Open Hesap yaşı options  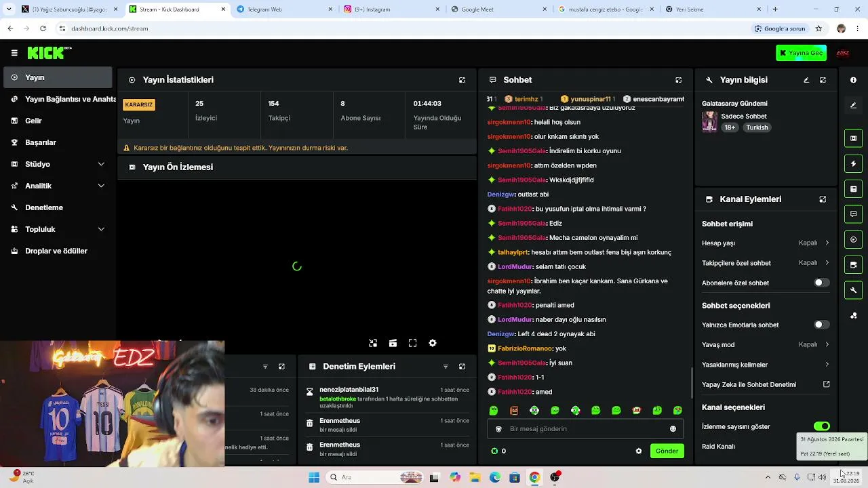pyautogui.click(x=766, y=243)
